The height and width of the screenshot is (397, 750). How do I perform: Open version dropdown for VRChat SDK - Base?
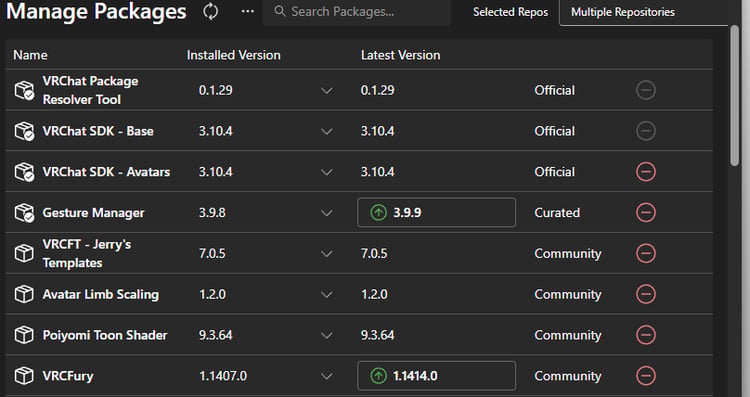coord(327,131)
